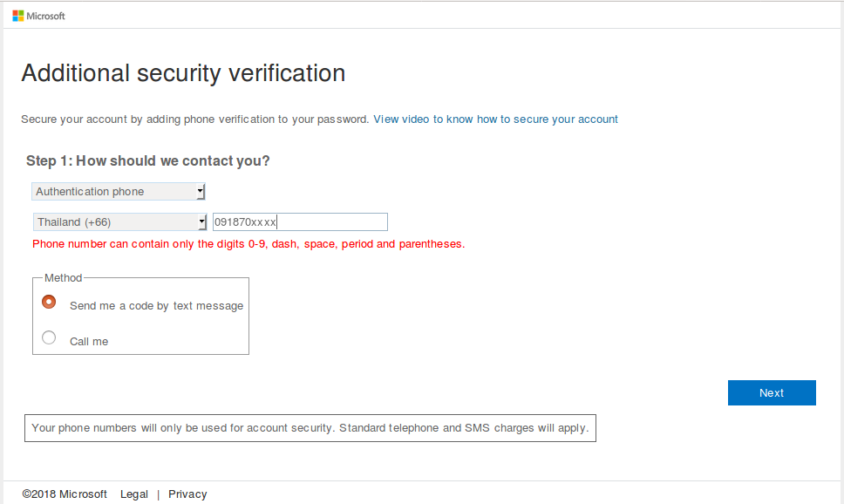Open the video link about securing your account
The width and height of the screenshot is (844, 504).
(x=495, y=119)
